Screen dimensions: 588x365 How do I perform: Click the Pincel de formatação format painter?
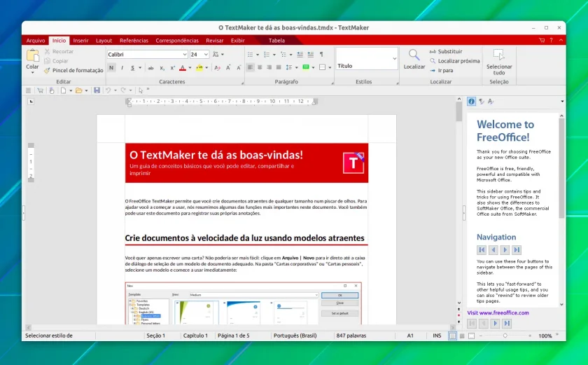click(x=73, y=71)
